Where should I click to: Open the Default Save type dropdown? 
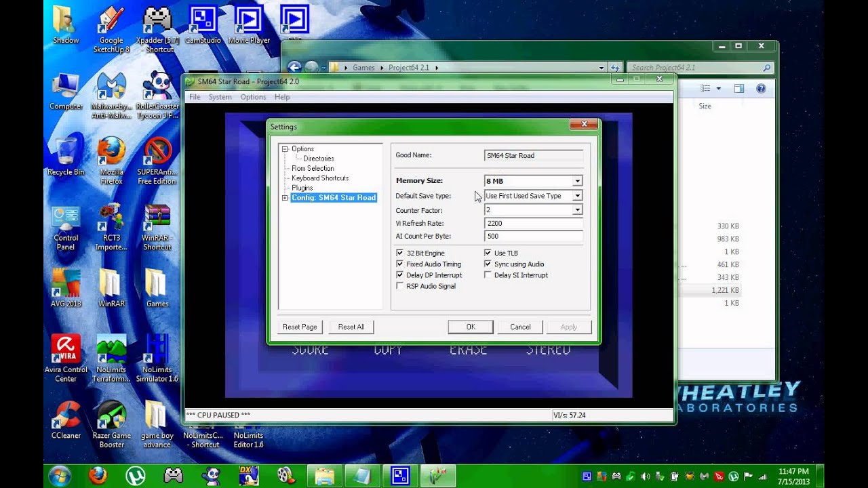[x=577, y=196]
